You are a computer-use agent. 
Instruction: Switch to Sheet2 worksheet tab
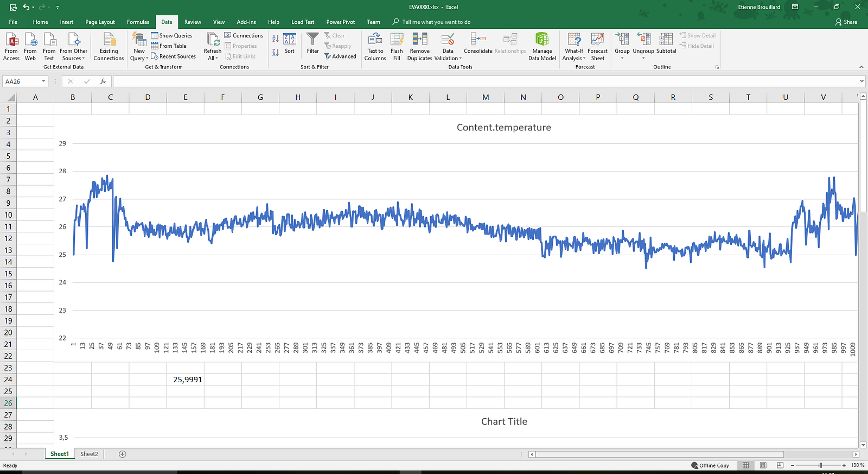[89, 454]
